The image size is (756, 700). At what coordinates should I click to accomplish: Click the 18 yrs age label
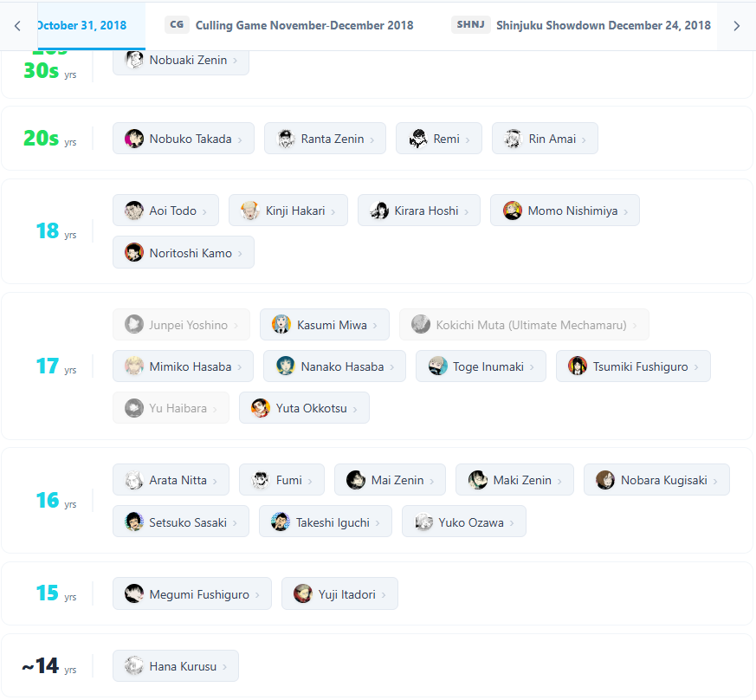pos(56,231)
